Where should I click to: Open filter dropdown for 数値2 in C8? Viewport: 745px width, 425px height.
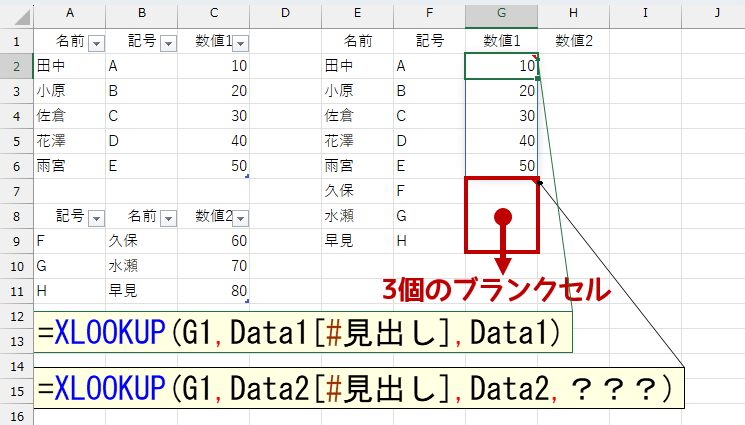point(240,218)
